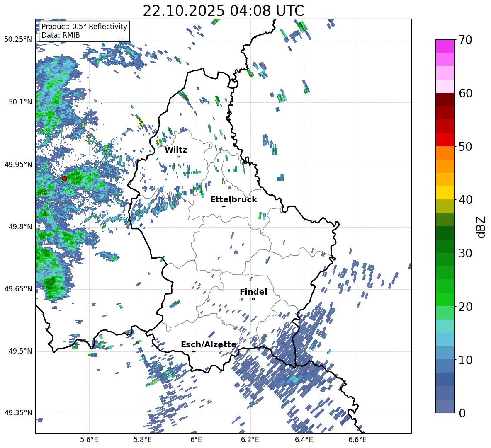Image resolution: width=491 pixels, height=448 pixels.
Task: Select the Findel city label
Action: [x=253, y=292]
